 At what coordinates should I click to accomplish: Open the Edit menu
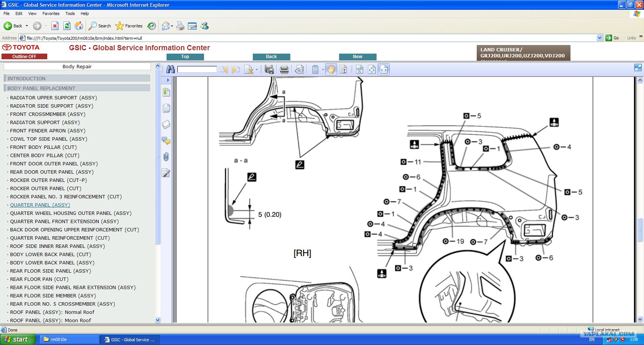[x=19, y=13]
